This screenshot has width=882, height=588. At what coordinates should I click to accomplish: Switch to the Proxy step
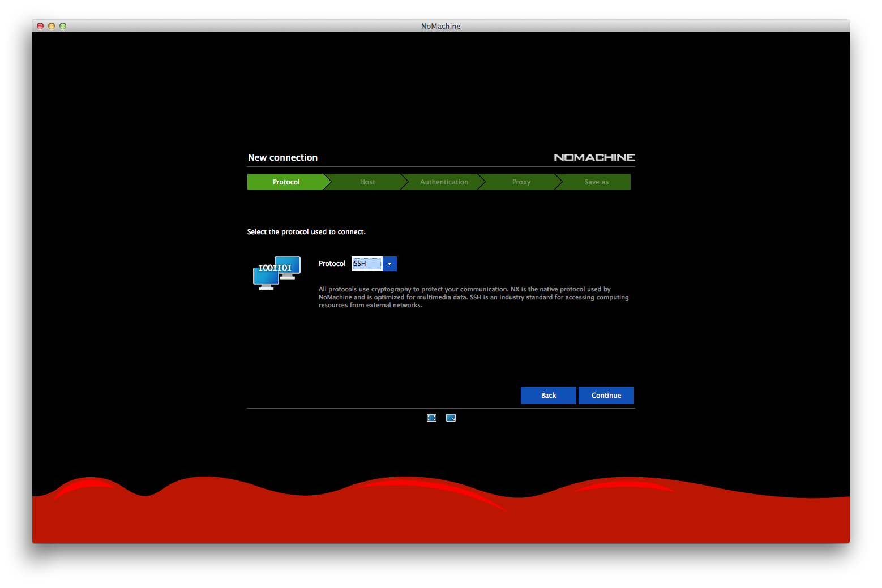point(521,182)
